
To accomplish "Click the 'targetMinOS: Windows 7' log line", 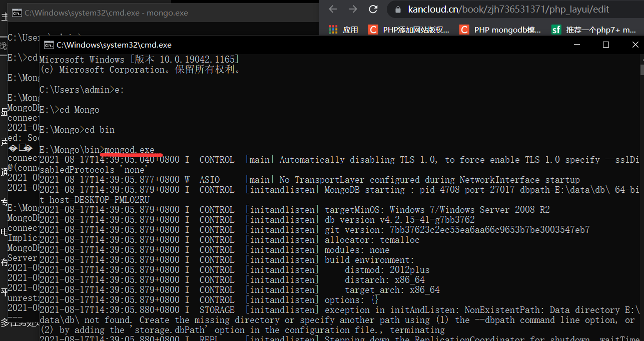I will 295,210.
